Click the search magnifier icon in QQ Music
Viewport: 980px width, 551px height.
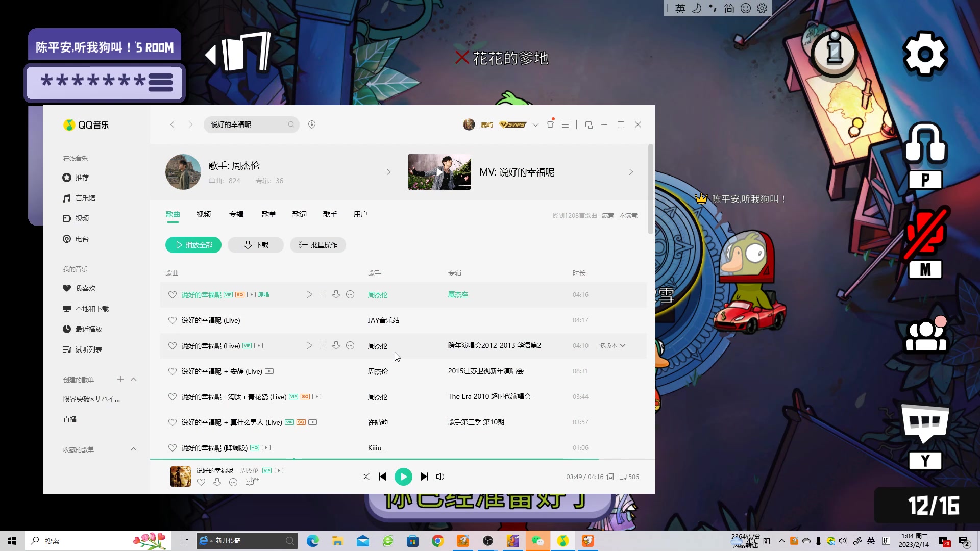[291, 124]
